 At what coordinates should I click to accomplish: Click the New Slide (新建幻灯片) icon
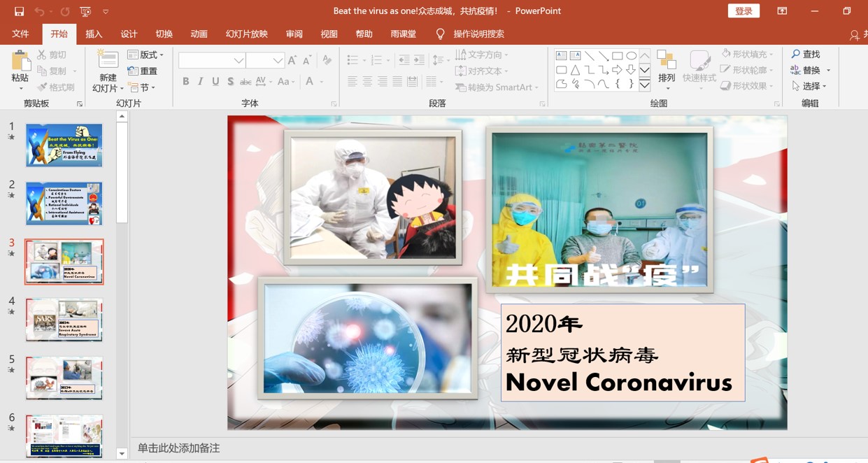tap(107, 62)
